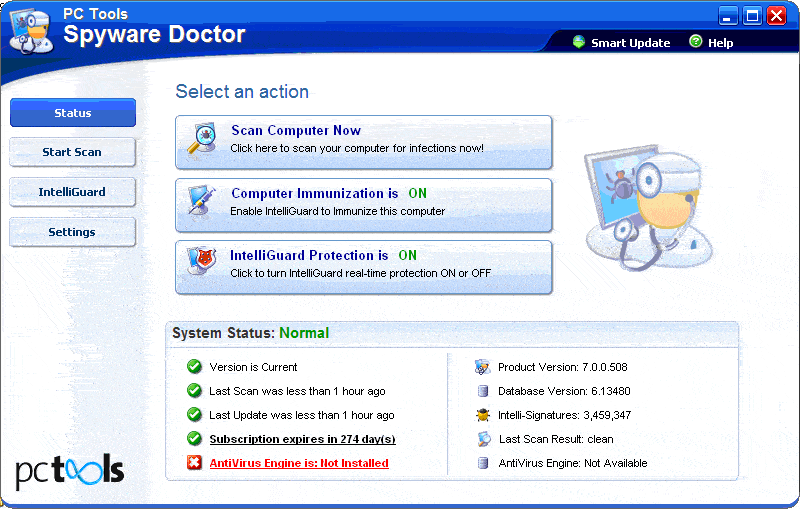Click the Spyware Doctor logo in title bar
The image size is (800, 509).
pos(32,32)
